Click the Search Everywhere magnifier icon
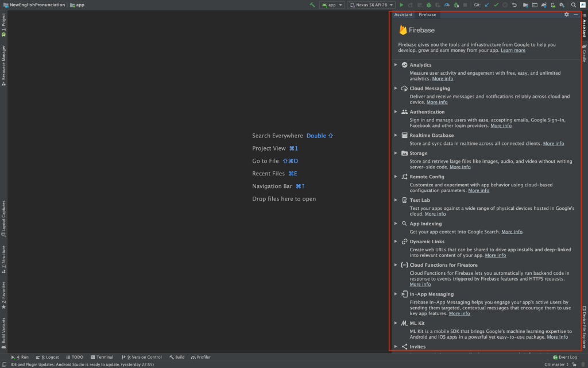The width and height of the screenshot is (588, 368). [574, 5]
